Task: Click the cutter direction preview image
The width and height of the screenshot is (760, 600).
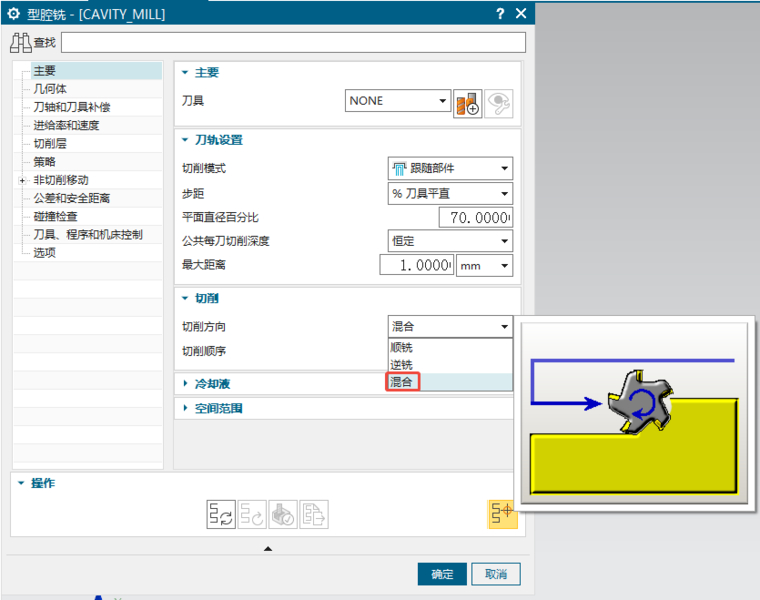Action: click(634, 413)
